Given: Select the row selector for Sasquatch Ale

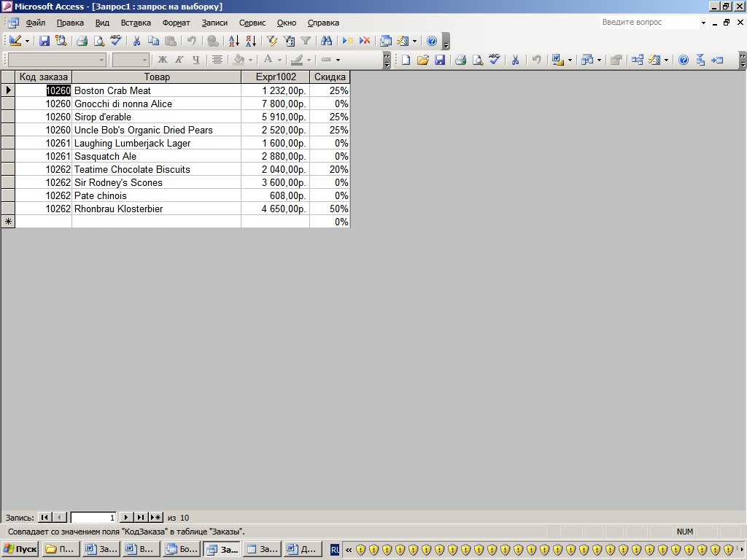Looking at the screenshot, I should 8,156.
